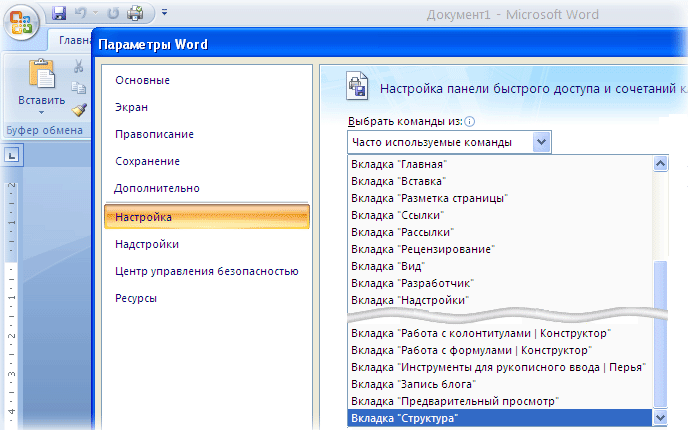688x433 pixels.
Task: Choose Вкладка "Разработчик" in the list
Action: 499,283
